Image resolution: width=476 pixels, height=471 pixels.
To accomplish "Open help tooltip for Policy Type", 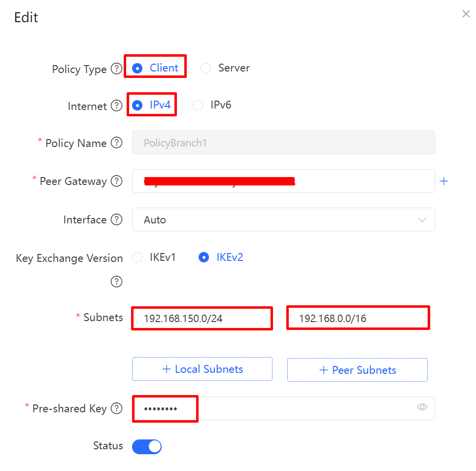I will coord(117,69).
